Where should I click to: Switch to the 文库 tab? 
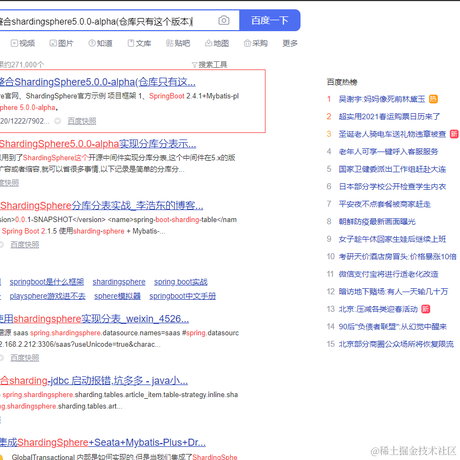(139, 43)
